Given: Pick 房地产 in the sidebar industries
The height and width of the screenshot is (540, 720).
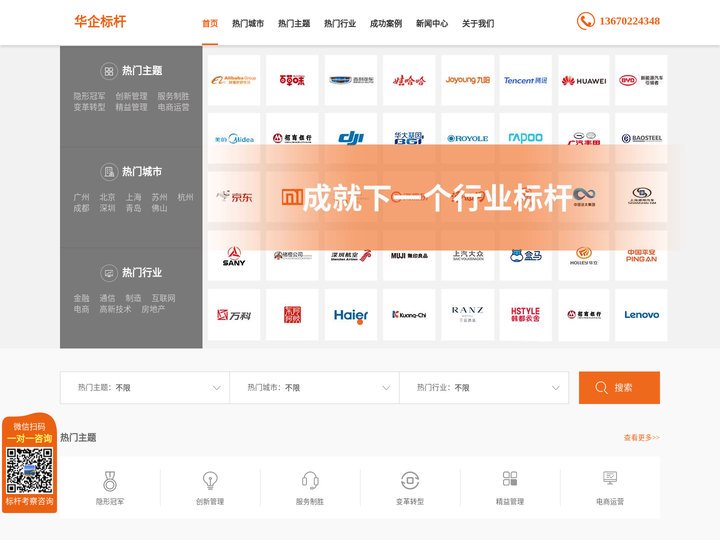Looking at the screenshot, I should (x=153, y=309).
